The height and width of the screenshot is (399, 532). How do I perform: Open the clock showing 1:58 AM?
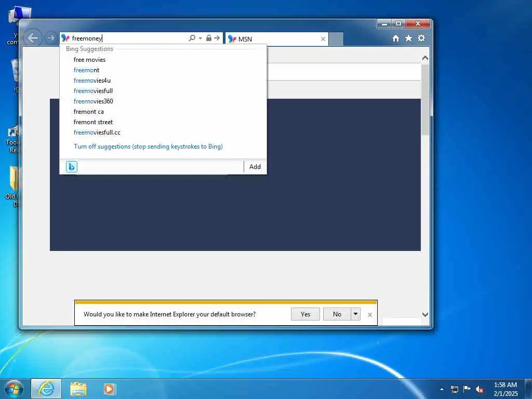coord(506,389)
